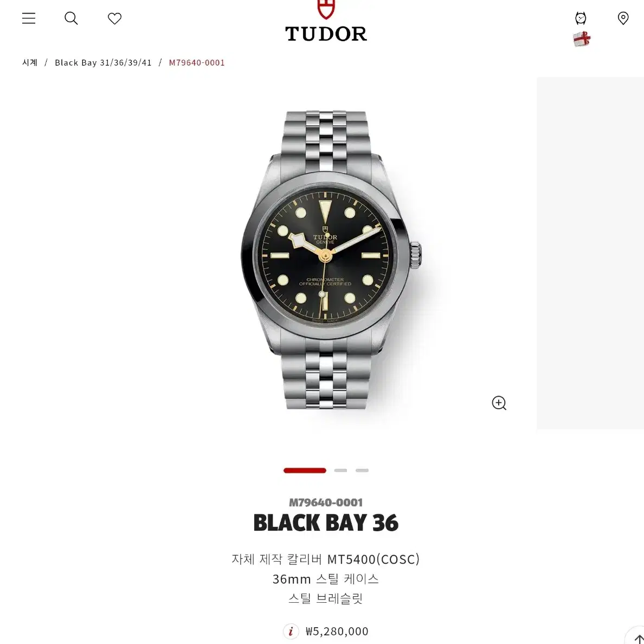Select the M79640-0001 breadcrumb item
644x644 pixels.
click(x=197, y=62)
